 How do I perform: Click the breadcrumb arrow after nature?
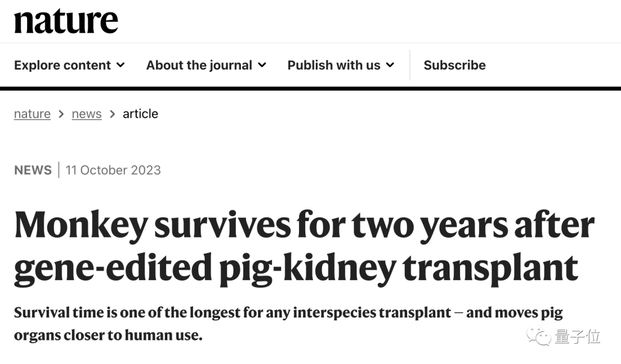(61, 114)
